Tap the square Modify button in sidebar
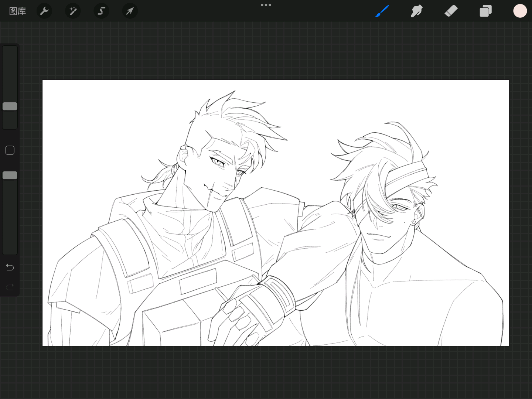The image size is (532, 399). pyautogui.click(x=10, y=150)
